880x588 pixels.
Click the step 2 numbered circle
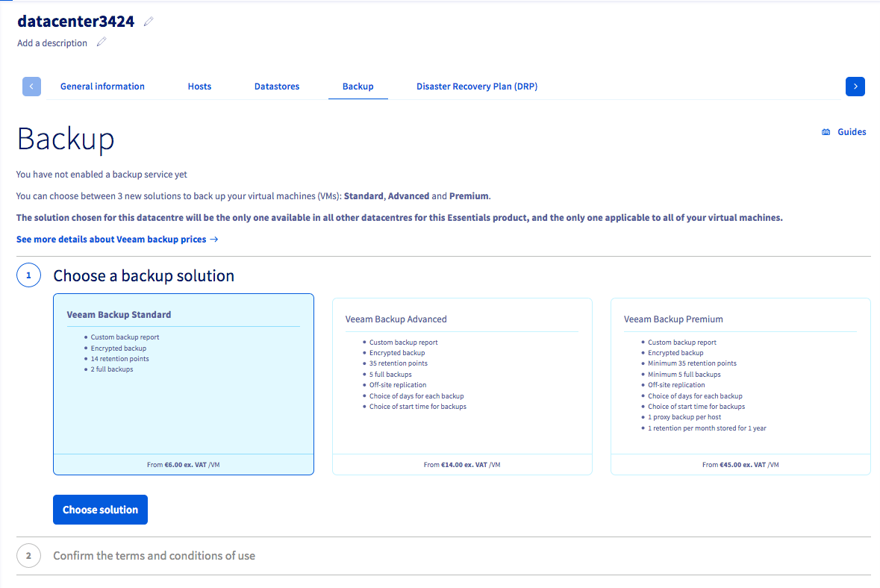click(x=28, y=555)
